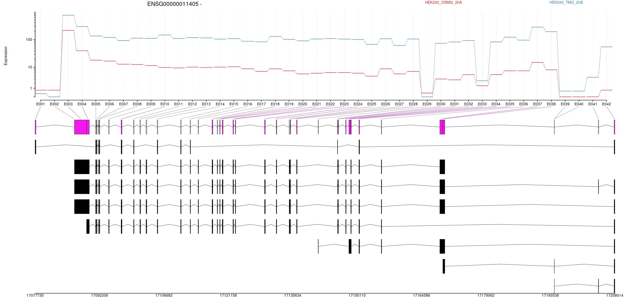Click genomic coordinate 17179062
644x301 pixels.
point(486,296)
